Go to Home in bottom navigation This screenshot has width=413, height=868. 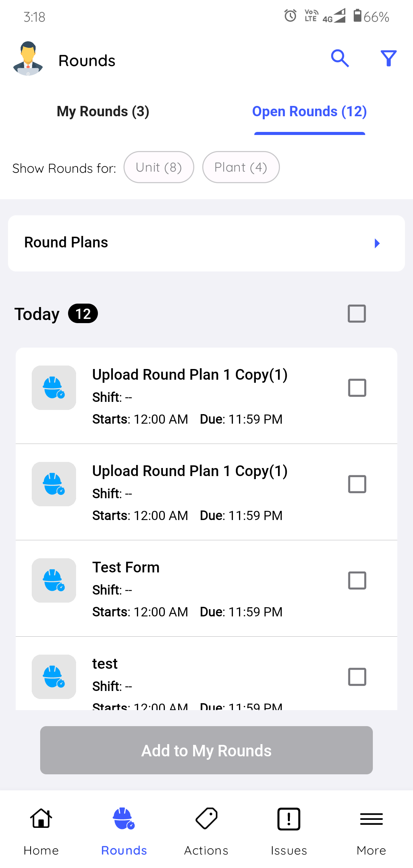point(41,830)
